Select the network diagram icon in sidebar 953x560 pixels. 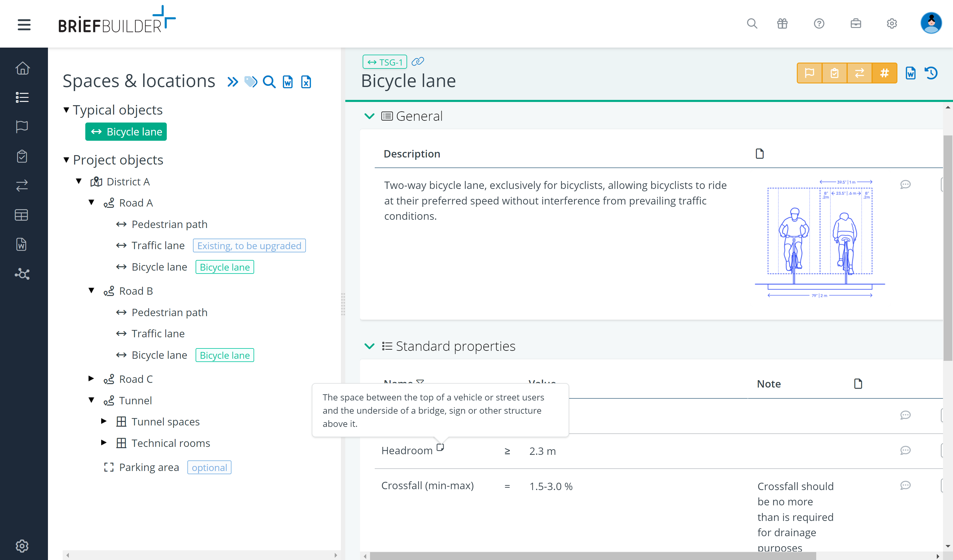pos(22,274)
